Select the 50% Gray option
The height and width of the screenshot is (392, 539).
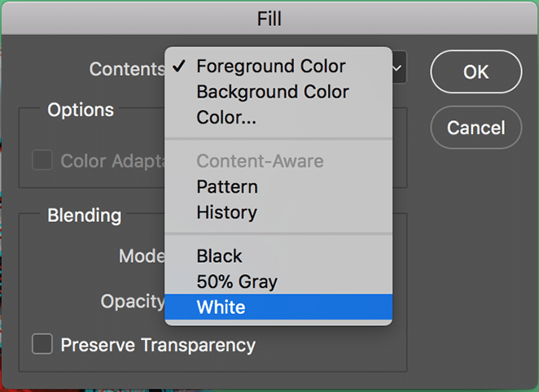click(x=237, y=282)
